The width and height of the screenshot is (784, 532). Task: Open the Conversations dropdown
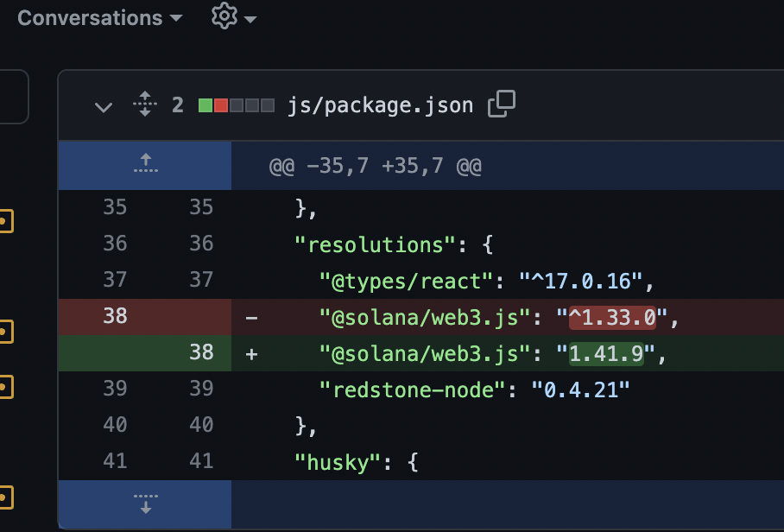(99, 18)
